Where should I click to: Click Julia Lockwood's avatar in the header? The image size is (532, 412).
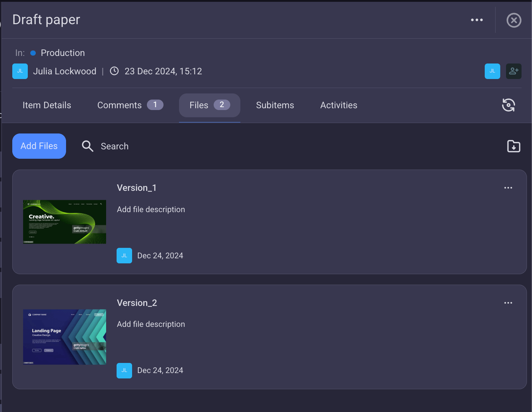20,71
